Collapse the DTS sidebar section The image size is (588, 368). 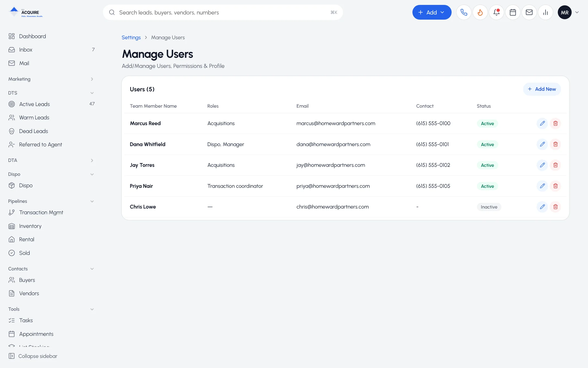tap(51, 93)
